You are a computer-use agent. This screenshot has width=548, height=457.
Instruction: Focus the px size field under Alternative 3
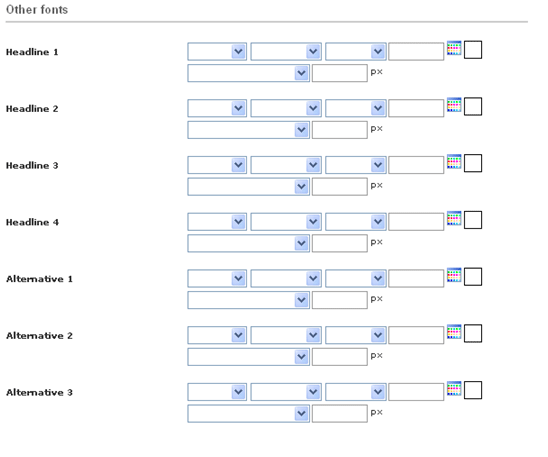[x=340, y=414]
